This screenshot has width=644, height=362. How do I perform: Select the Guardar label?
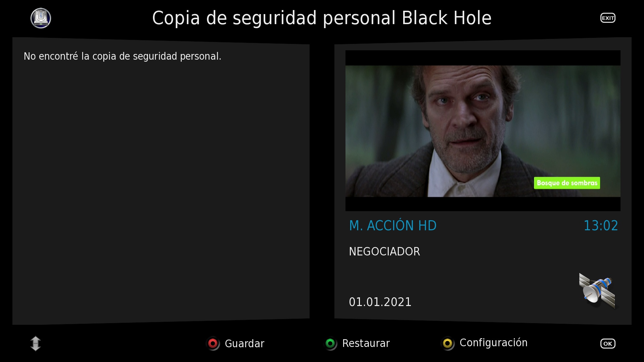tap(245, 344)
